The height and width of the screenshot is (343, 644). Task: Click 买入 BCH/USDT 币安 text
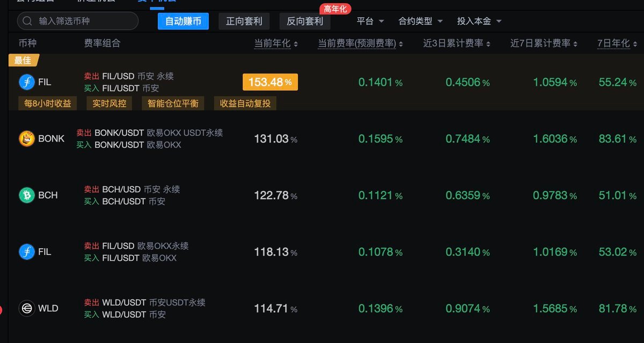125,202
